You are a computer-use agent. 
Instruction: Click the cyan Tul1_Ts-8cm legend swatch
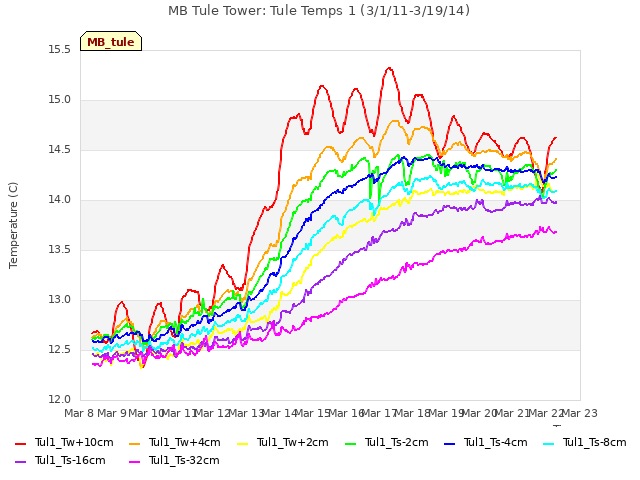549,443
